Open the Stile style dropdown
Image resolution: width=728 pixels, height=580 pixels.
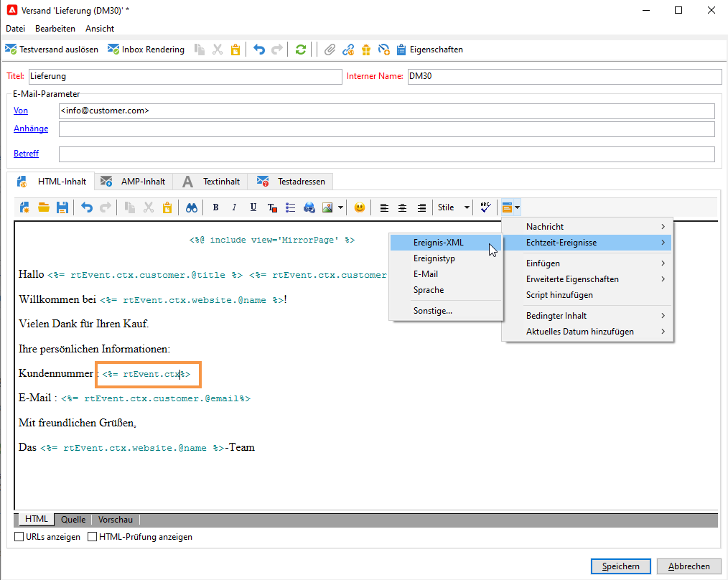click(x=454, y=207)
